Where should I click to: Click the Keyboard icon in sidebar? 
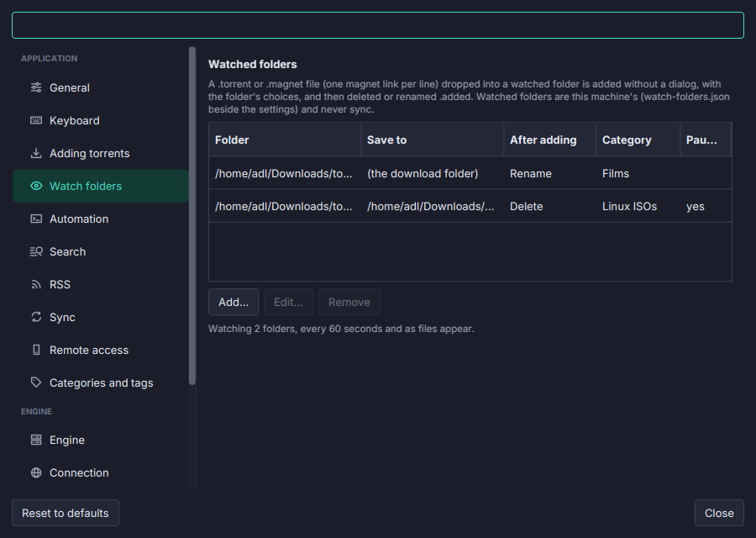click(36, 120)
